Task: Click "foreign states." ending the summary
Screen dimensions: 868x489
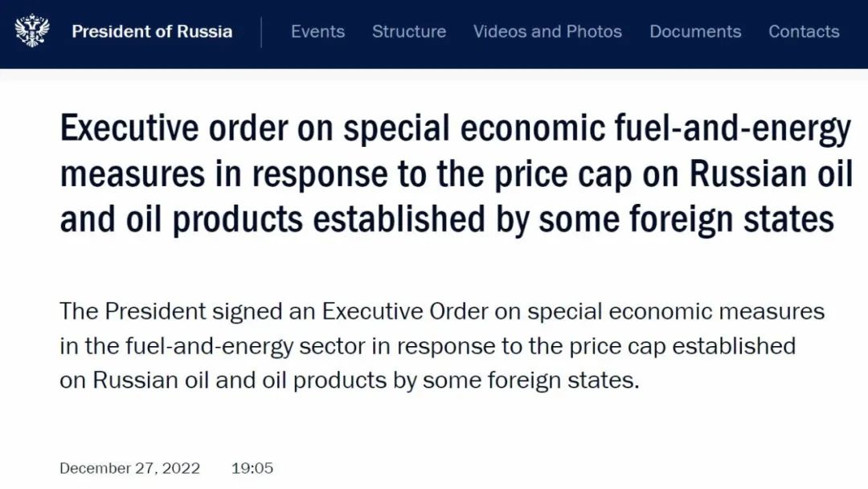Action: [x=563, y=381]
